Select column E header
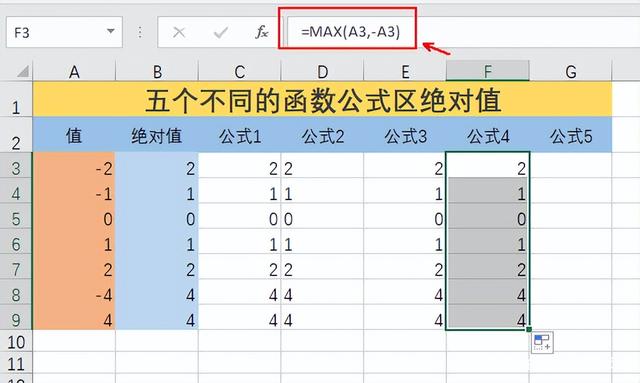 pos(405,71)
